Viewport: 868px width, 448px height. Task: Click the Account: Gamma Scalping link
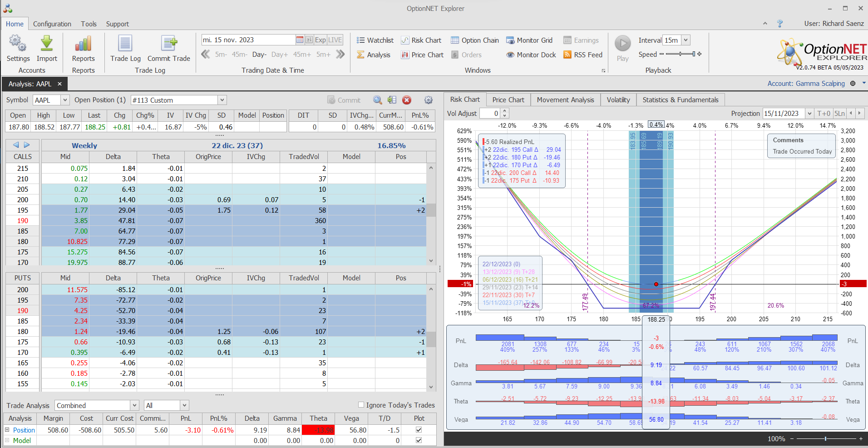[x=806, y=84]
